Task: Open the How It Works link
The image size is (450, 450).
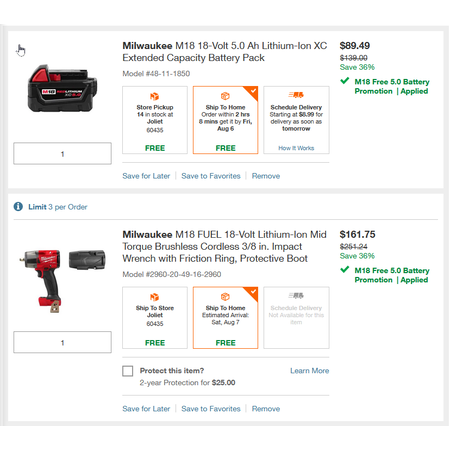Action: pos(296,148)
